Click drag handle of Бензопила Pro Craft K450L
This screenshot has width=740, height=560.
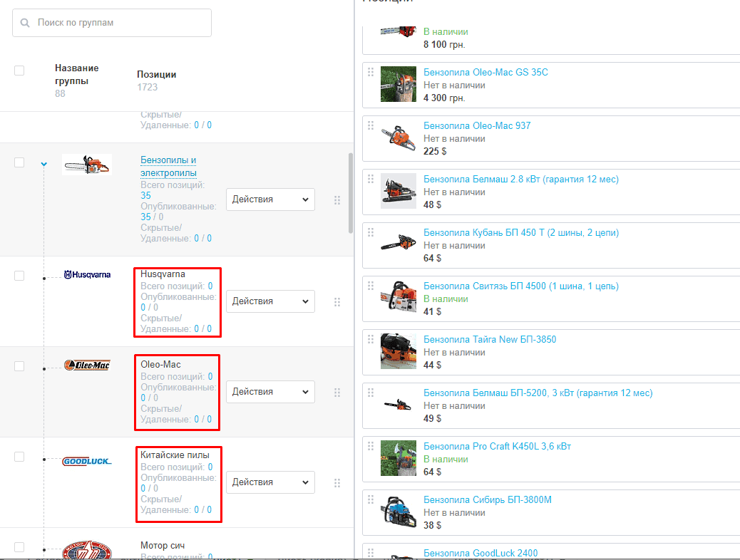point(371,445)
